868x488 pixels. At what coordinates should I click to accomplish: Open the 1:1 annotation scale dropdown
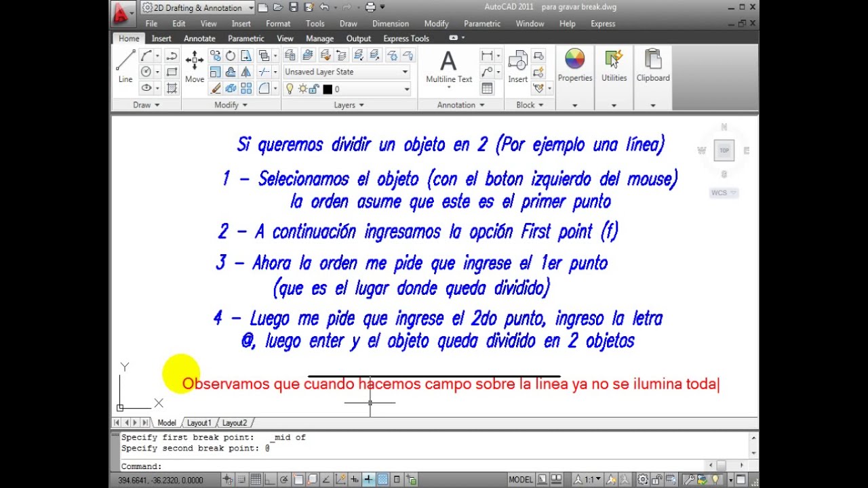coord(587,480)
